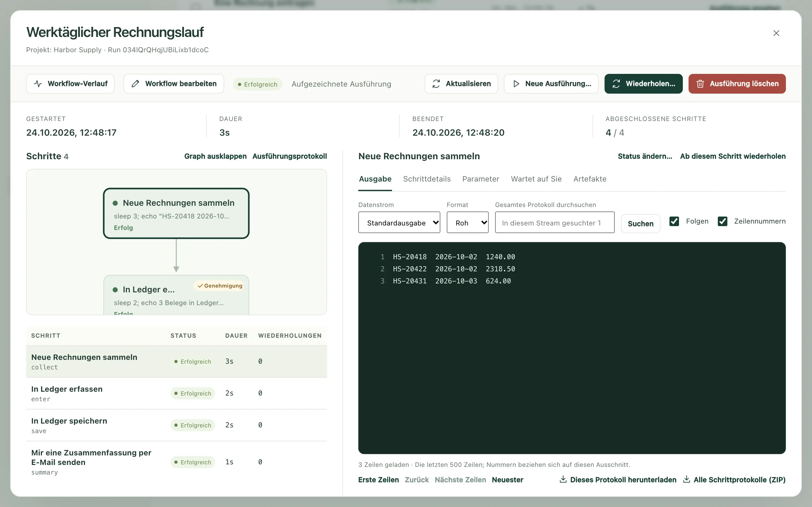Open Ausführungsprotokoll link
The width and height of the screenshot is (812, 507).
click(290, 156)
